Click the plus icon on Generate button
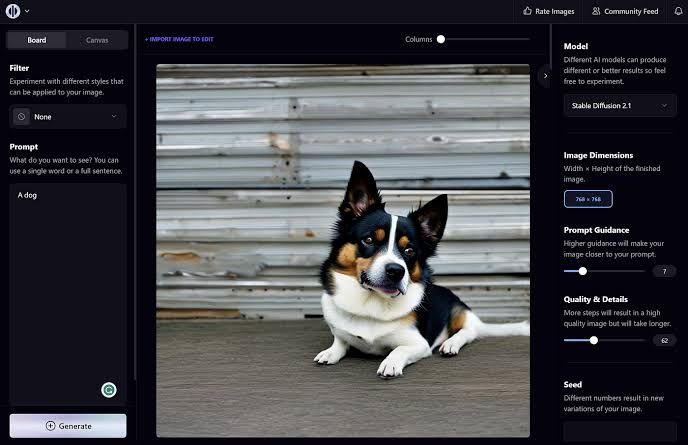The image size is (688, 445). tap(51, 426)
